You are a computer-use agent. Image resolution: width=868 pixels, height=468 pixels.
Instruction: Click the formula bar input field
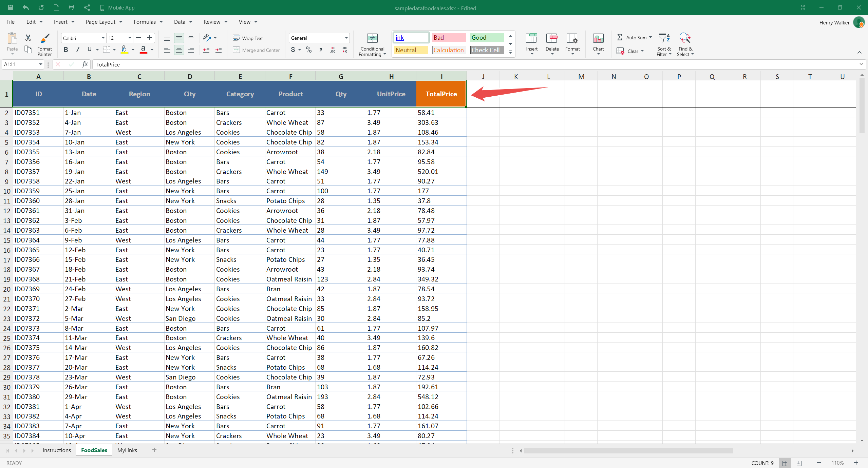pos(475,64)
